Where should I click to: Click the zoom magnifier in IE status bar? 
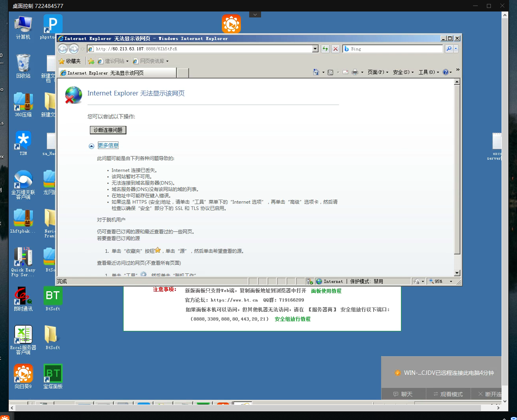pos(431,281)
